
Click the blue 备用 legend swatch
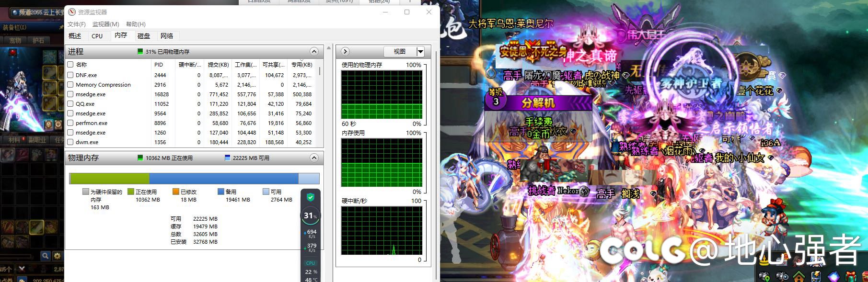[221, 192]
